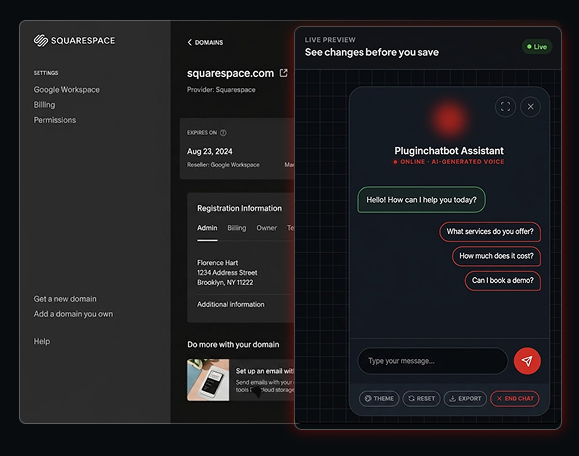Open Permissions in the sidebar
Viewport: 579px width, 456px height.
pos(55,120)
